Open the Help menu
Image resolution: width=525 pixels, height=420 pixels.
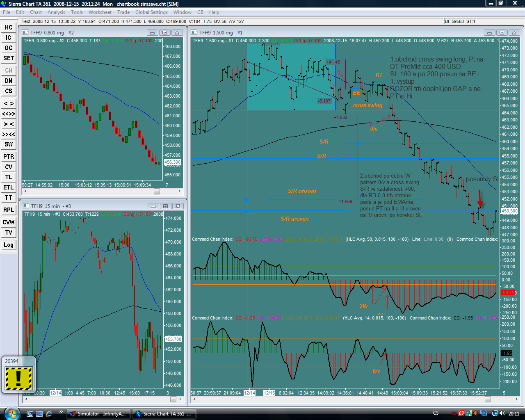(x=214, y=12)
